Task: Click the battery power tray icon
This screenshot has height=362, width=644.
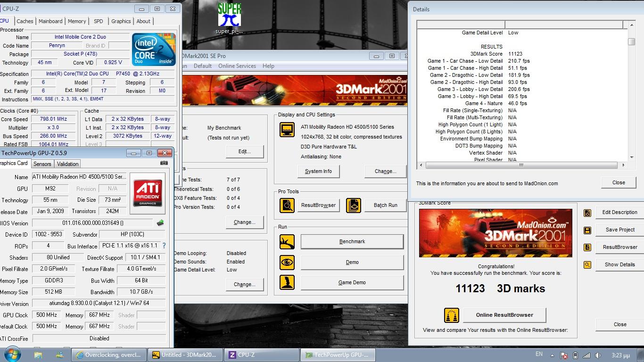Action: (574, 355)
